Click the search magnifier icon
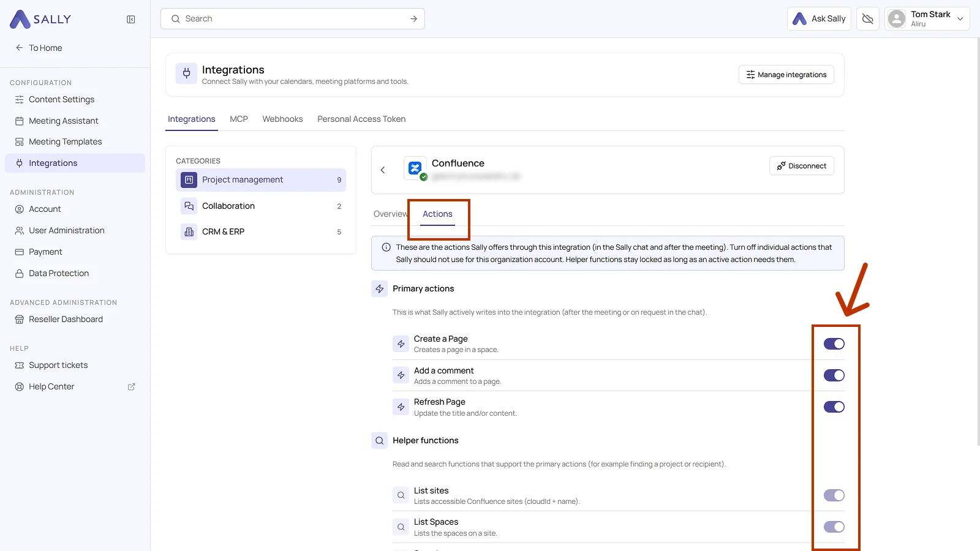 (x=176, y=19)
